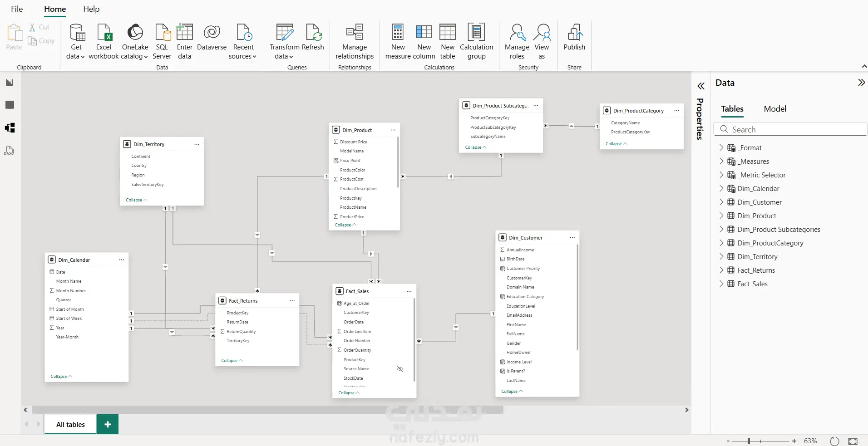Image resolution: width=868 pixels, height=446 pixels.
Task: Open Manage roles
Action: click(517, 41)
